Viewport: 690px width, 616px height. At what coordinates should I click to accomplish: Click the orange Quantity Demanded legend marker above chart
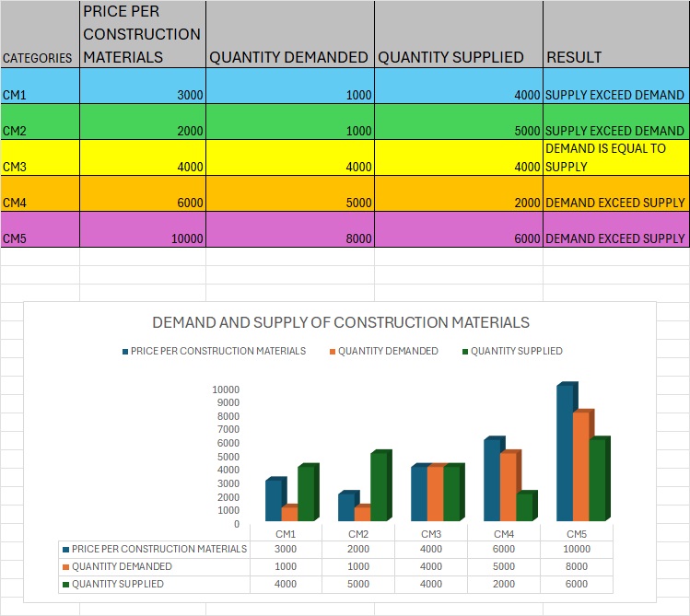pyautogui.click(x=332, y=351)
